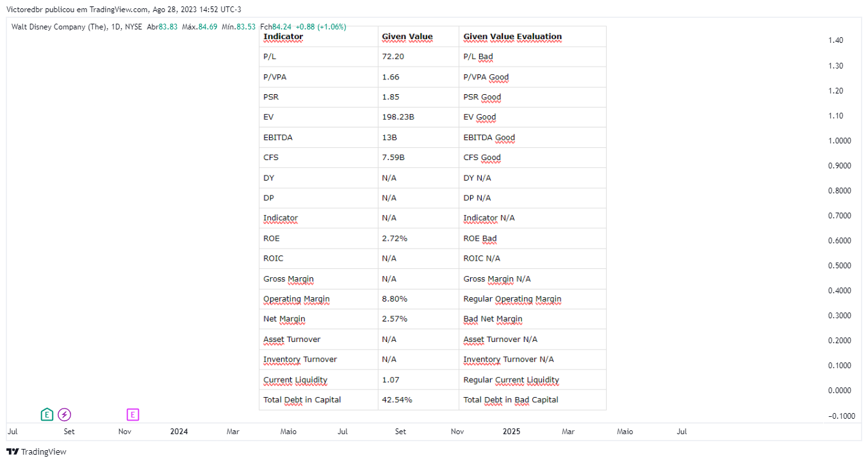
Task: Click the 1.40 label on price scale
Action: tap(835, 40)
